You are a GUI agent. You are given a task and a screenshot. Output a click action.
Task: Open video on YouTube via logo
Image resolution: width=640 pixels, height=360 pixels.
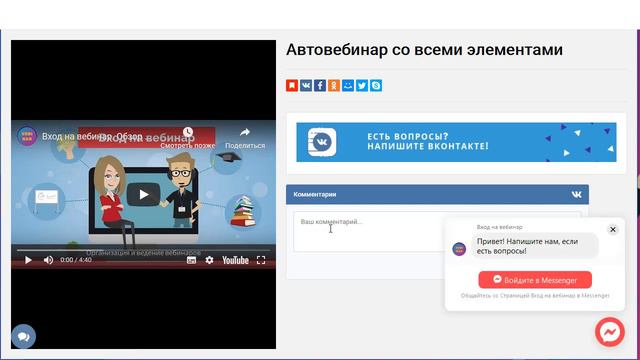pos(235,260)
